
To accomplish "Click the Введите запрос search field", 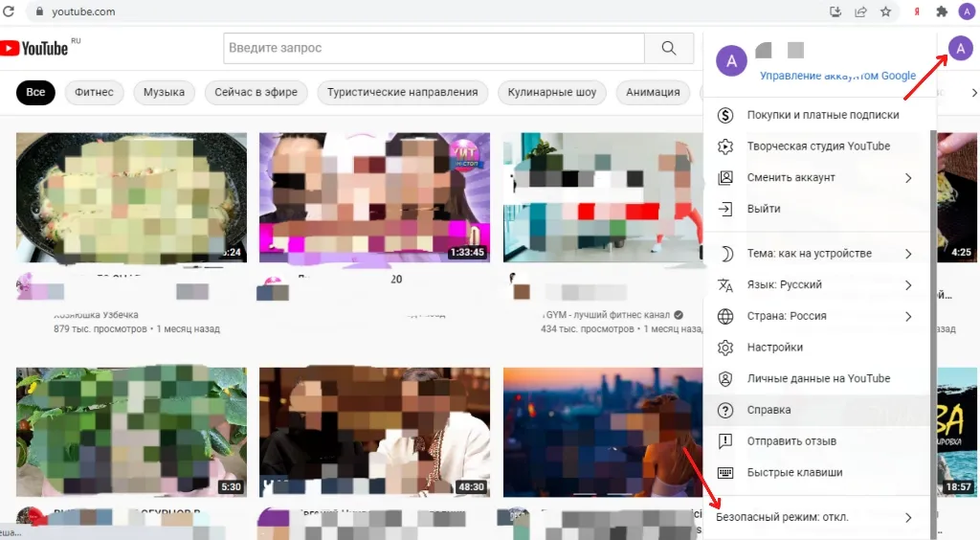I will pos(434,48).
